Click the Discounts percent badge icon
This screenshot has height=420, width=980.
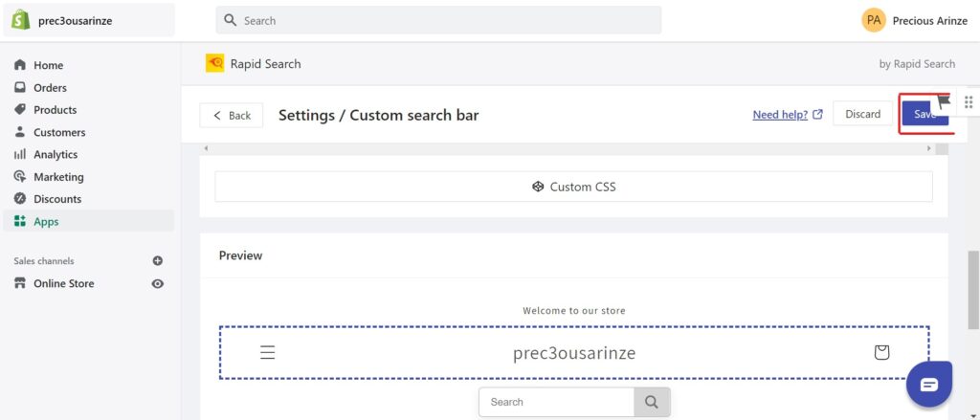[x=20, y=199]
